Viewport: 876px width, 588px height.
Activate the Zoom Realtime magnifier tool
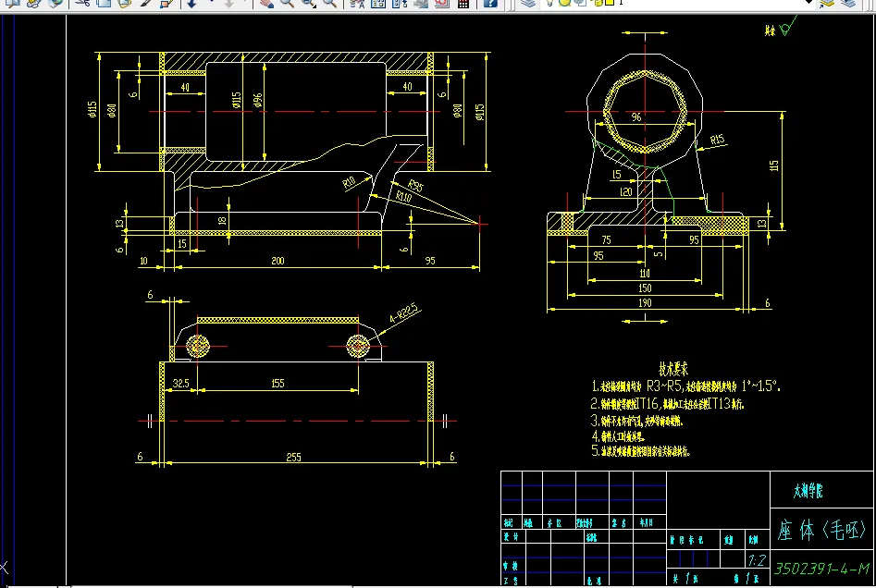[x=287, y=3]
